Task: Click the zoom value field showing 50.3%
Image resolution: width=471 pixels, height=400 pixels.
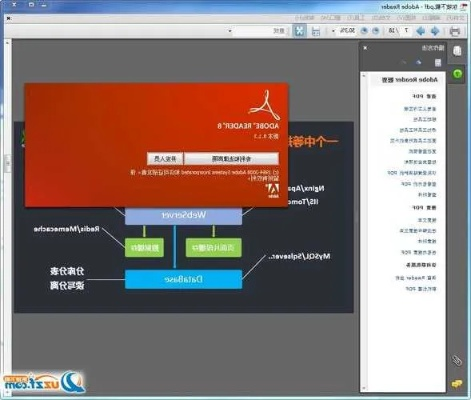Action: click(347, 31)
